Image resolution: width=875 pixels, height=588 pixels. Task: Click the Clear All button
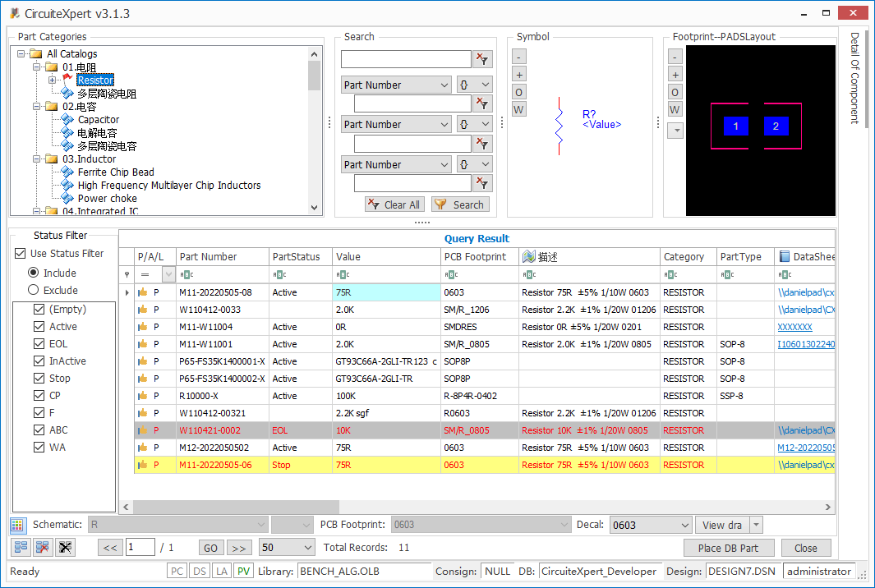pos(395,204)
